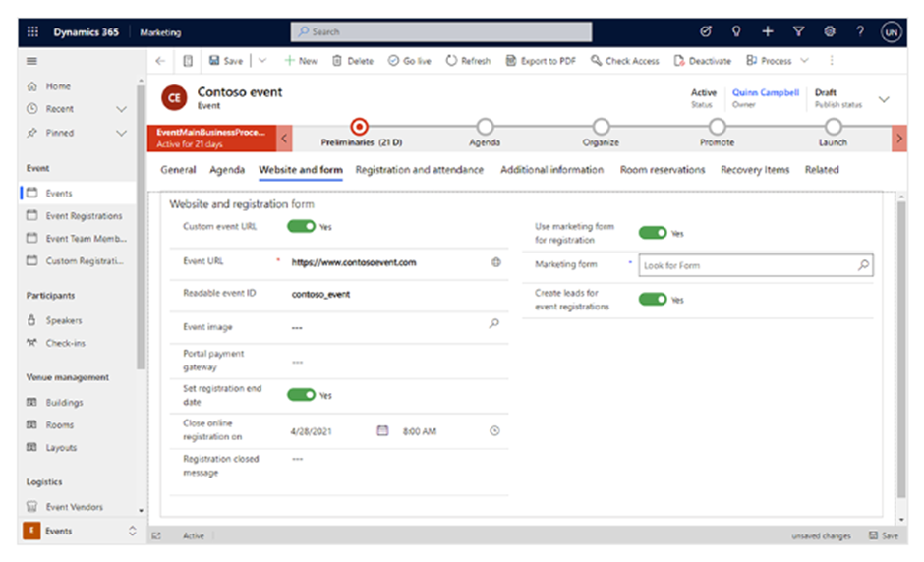Click Export to PDF
The width and height of the screenshot is (924, 562).
(541, 61)
